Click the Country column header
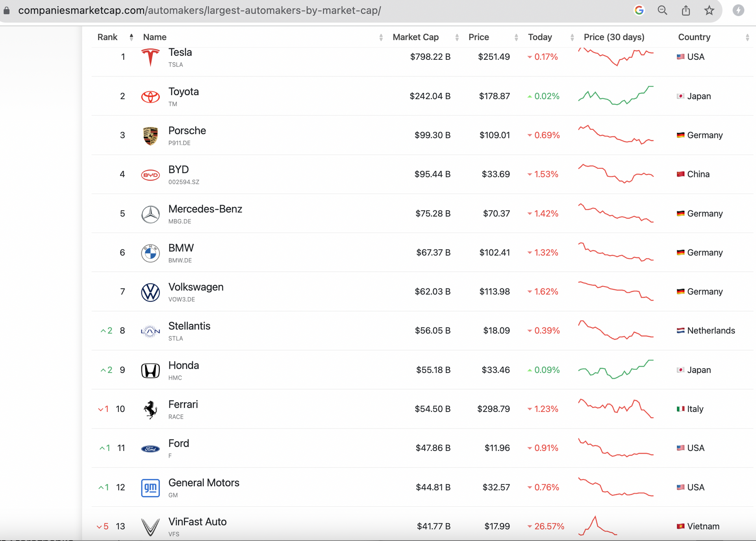Viewport: 756px width, 541px height. [694, 37]
